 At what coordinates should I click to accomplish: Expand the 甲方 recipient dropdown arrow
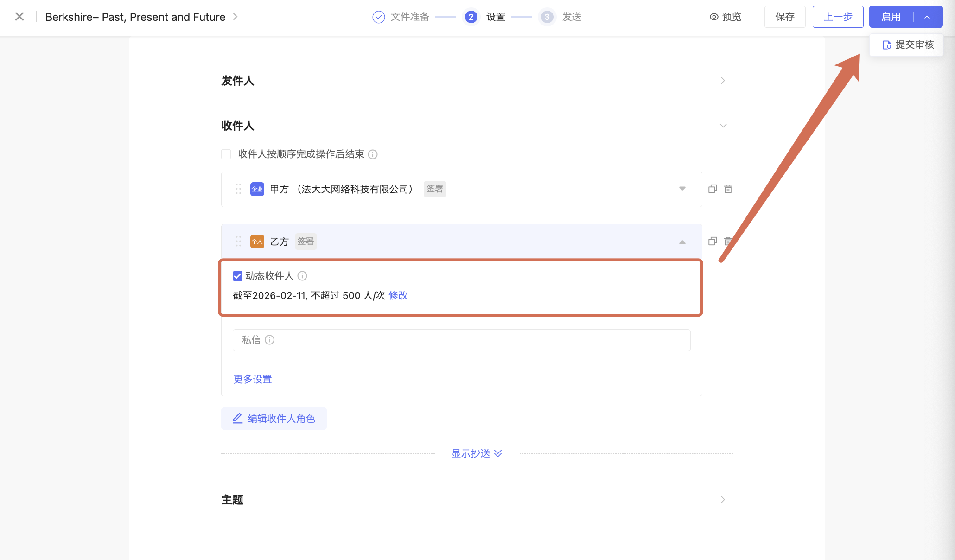[x=682, y=189]
